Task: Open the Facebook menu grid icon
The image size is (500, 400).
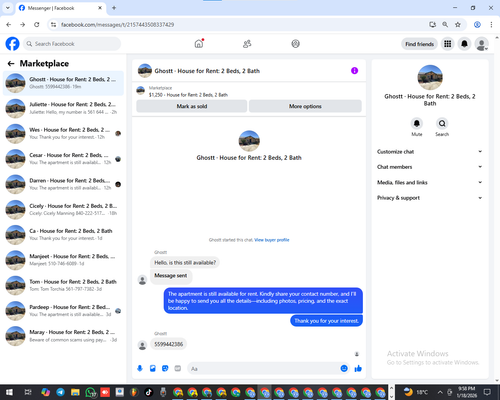Action: 448,44
